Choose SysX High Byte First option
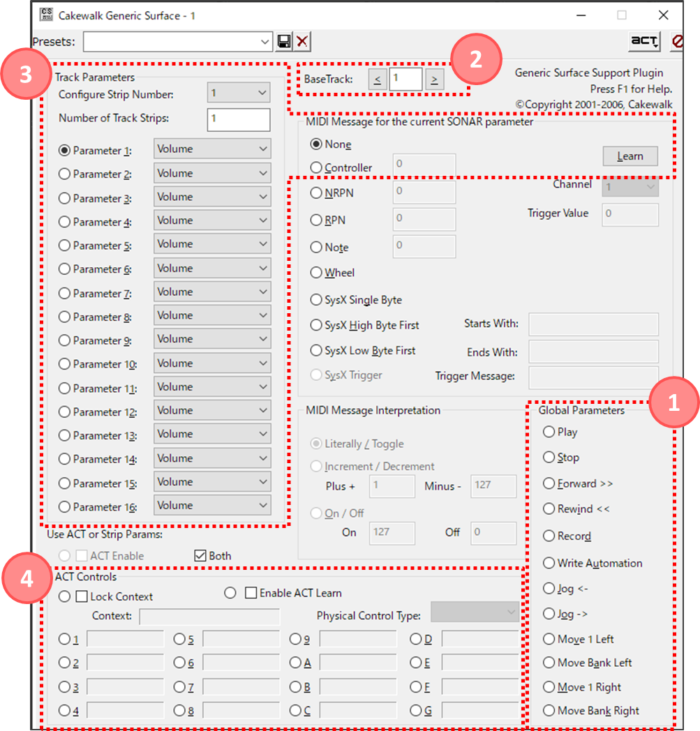700x731 pixels. (316, 325)
